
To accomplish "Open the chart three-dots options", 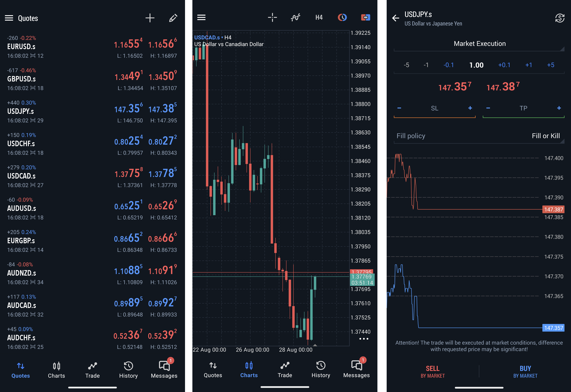I will [364, 339].
